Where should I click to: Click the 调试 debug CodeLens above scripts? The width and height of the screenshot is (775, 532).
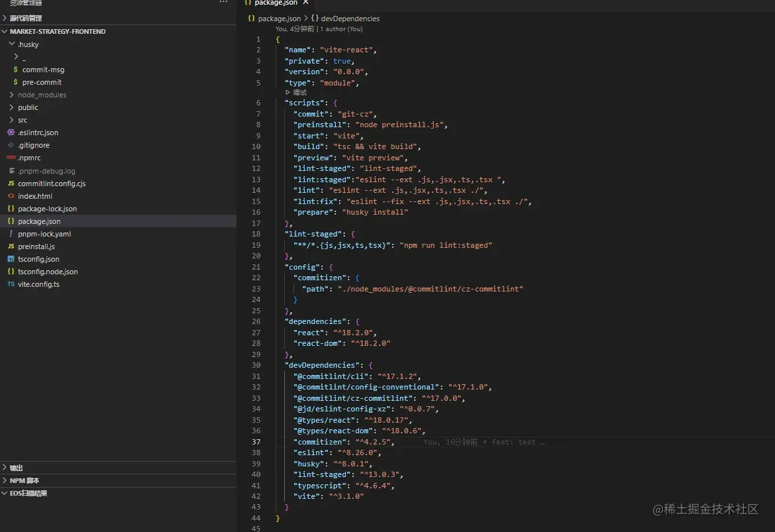296,93
